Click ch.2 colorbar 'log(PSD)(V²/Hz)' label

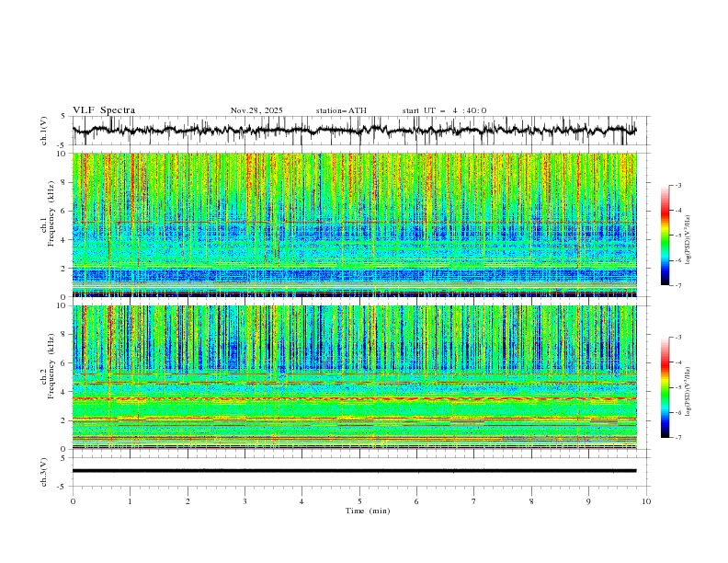pos(688,392)
